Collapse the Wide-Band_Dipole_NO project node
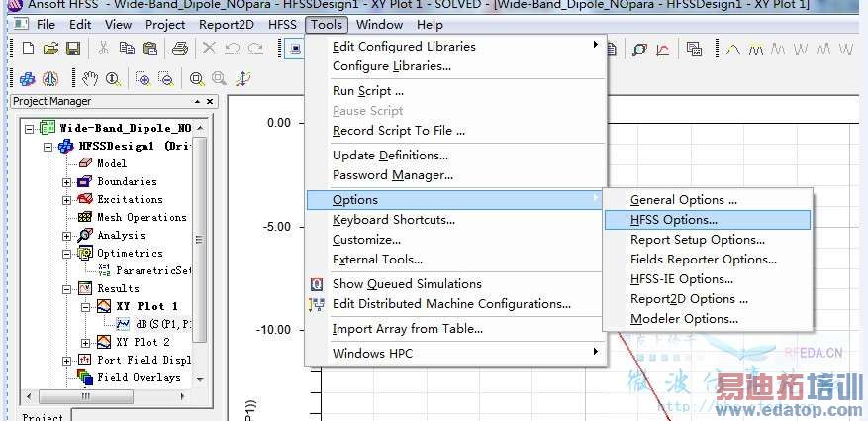 pyautogui.click(x=31, y=128)
